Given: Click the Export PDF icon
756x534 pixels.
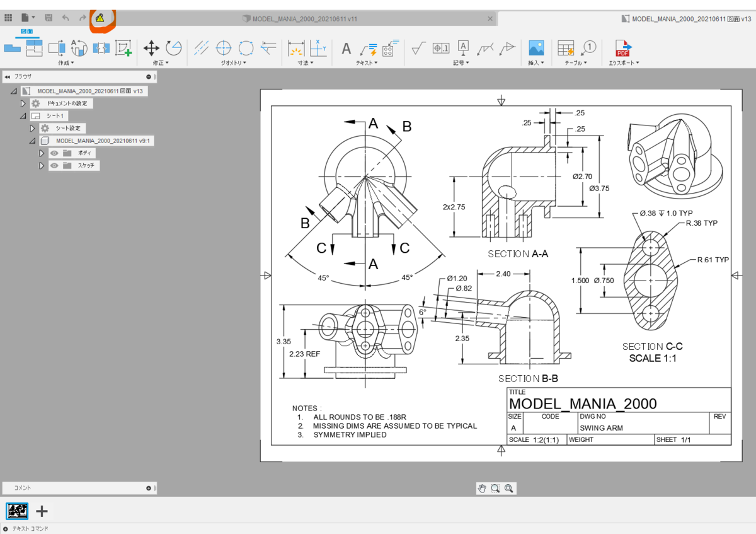Looking at the screenshot, I should (623, 47).
